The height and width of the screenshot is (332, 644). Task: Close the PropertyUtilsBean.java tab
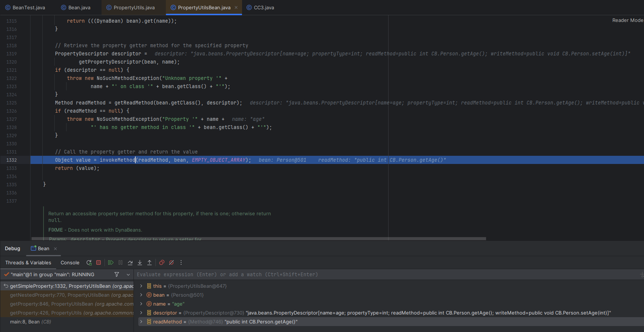click(236, 7)
